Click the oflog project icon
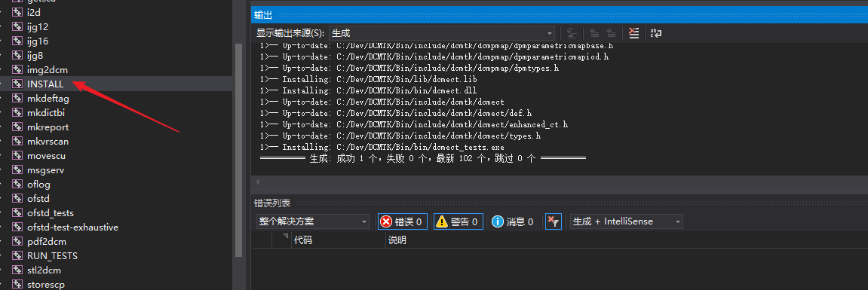The image size is (868, 290). click(x=17, y=185)
